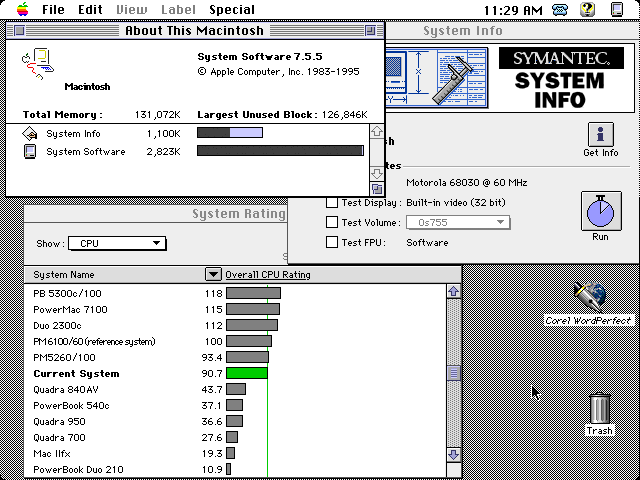640x480 pixels.
Task: Click the System Software icon in memory list
Action: pyautogui.click(x=30, y=152)
